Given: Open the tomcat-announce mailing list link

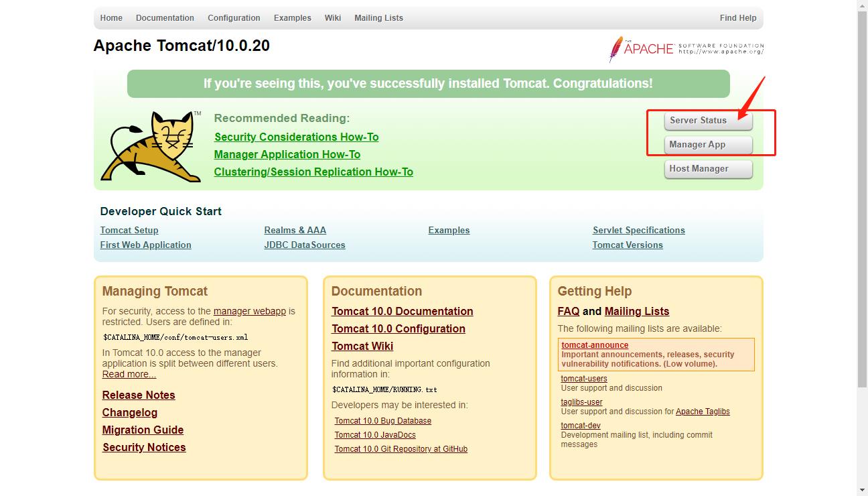Looking at the screenshot, I should point(595,345).
